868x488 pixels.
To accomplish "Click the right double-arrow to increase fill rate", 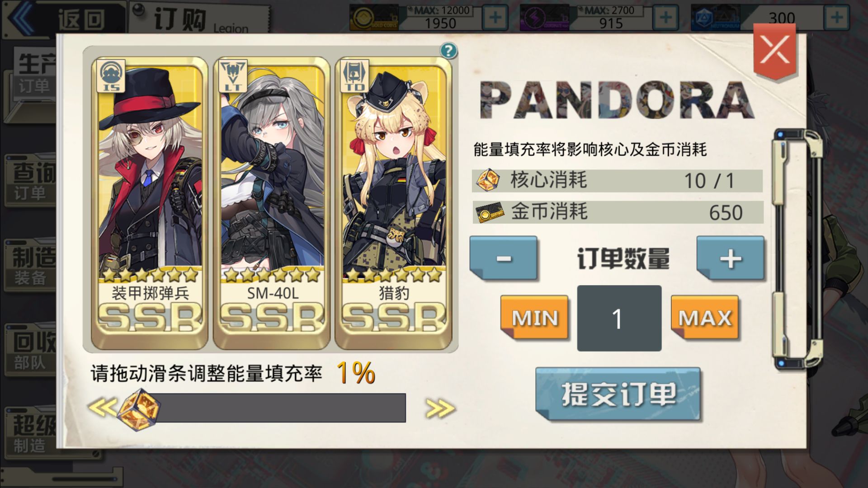I will pos(439,408).
